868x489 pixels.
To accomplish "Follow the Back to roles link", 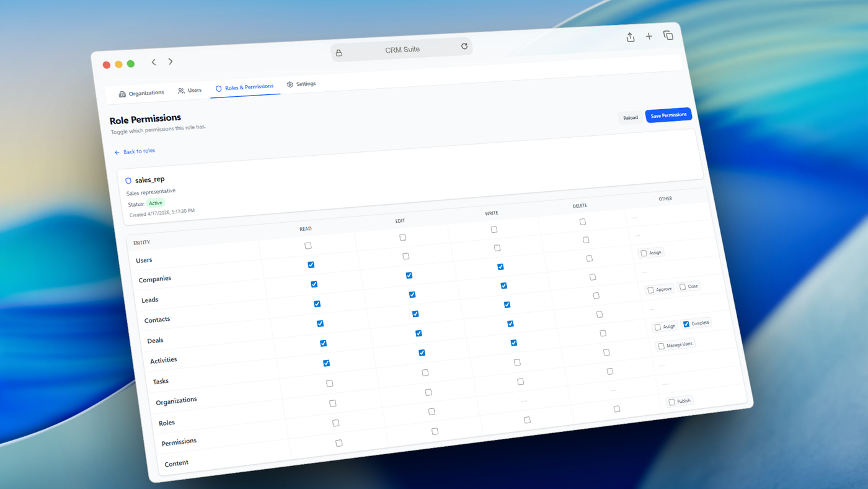I will [139, 151].
